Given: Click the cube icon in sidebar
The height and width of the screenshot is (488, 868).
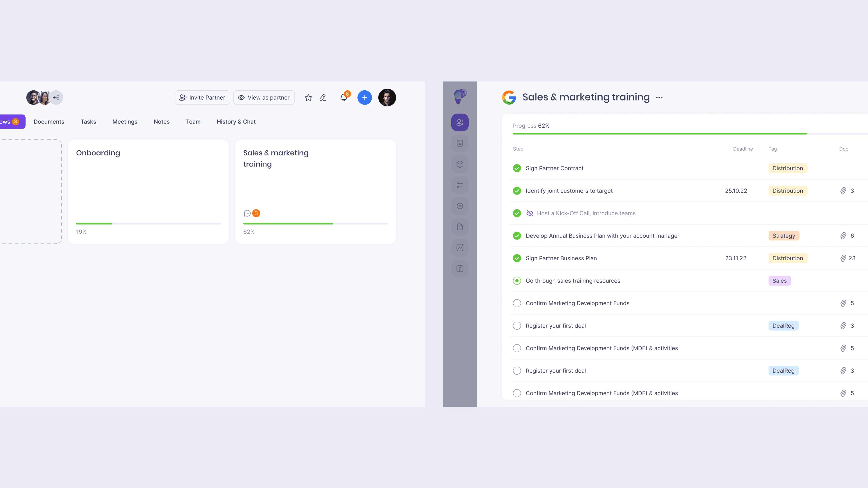Looking at the screenshot, I should [x=460, y=164].
